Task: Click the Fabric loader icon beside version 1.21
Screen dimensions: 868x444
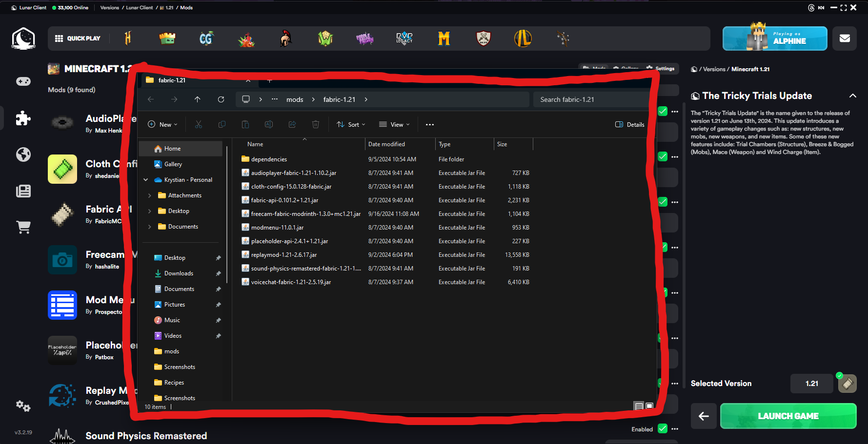Action: click(848, 384)
